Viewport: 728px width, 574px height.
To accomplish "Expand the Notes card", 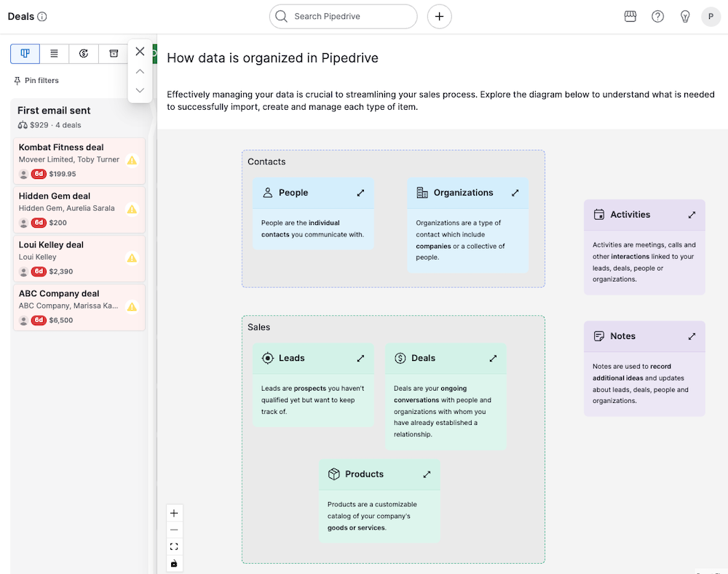I will (x=692, y=336).
